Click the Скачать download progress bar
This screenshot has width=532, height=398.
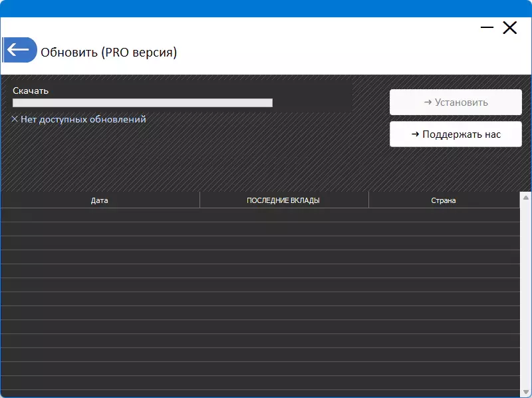coord(142,103)
